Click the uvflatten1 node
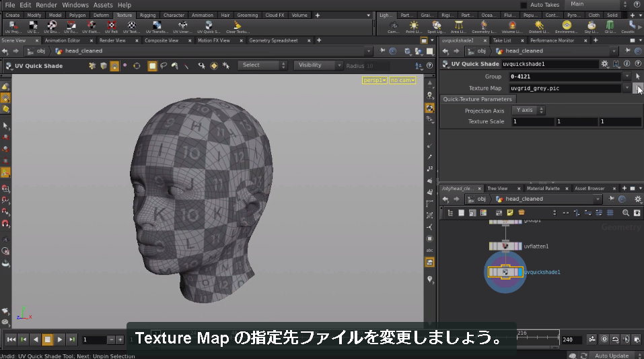644x359 pixels. click(x=505, y=247)
